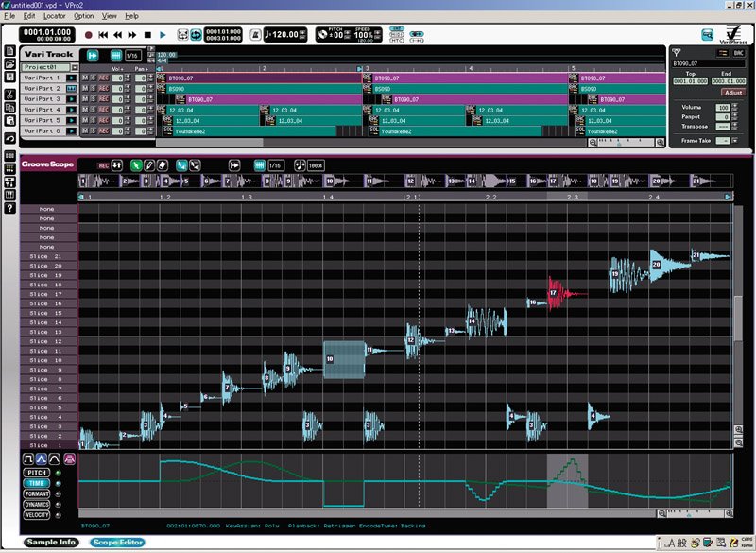Click the Scope Editor tab button

(x=117, y=543)
